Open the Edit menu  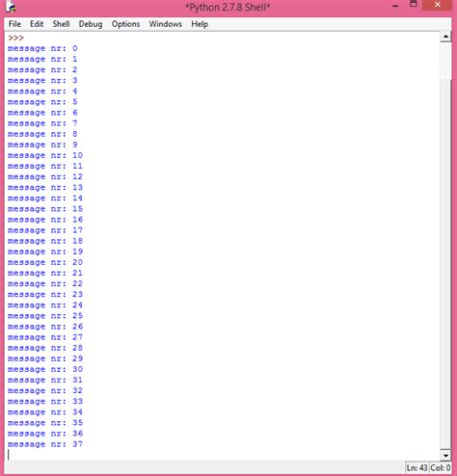pos(37,24)
